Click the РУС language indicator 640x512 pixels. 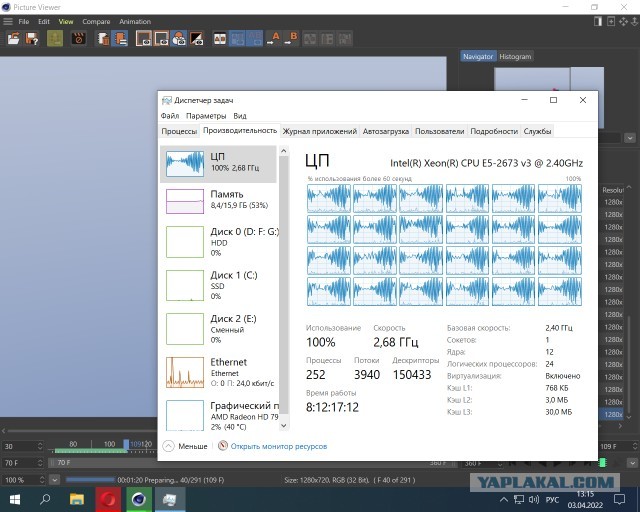pos(552,499)
